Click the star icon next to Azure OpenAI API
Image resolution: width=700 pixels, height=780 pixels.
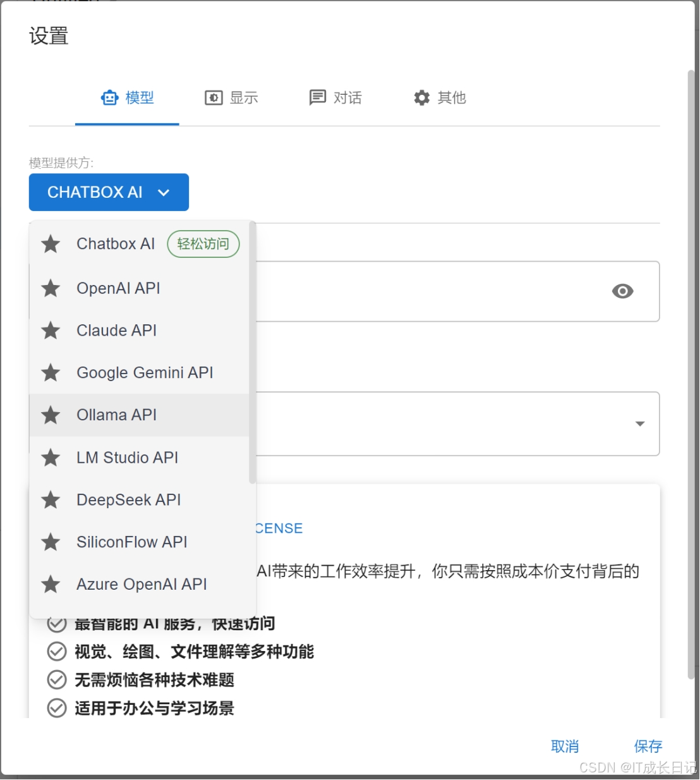[51, 585]
